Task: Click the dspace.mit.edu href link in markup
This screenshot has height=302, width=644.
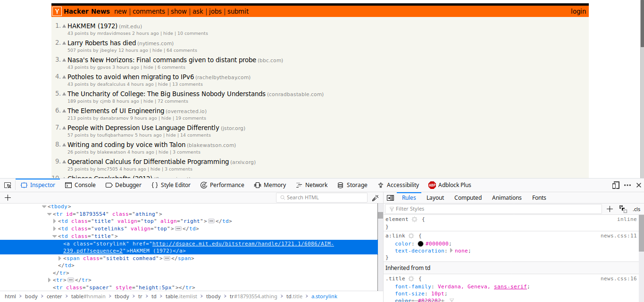Action: (198, 247)
